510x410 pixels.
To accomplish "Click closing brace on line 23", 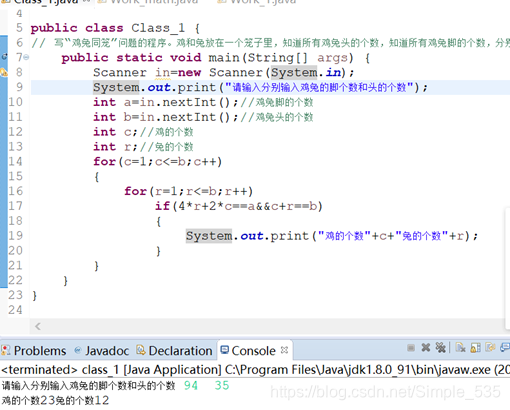I will tap(34, 296).
